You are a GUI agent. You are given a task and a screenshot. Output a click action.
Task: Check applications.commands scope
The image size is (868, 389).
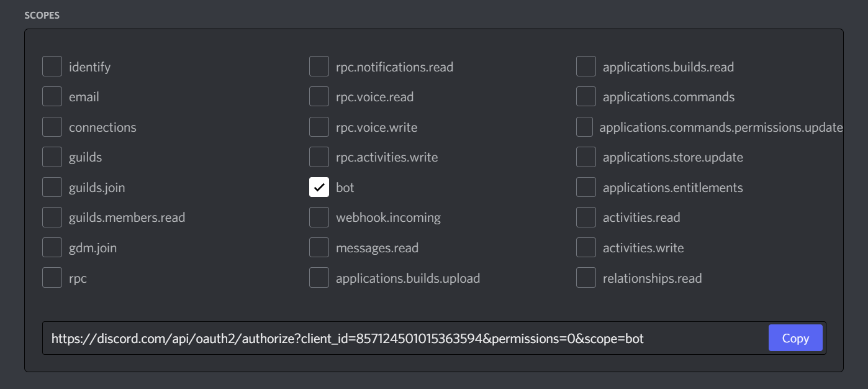586,96
